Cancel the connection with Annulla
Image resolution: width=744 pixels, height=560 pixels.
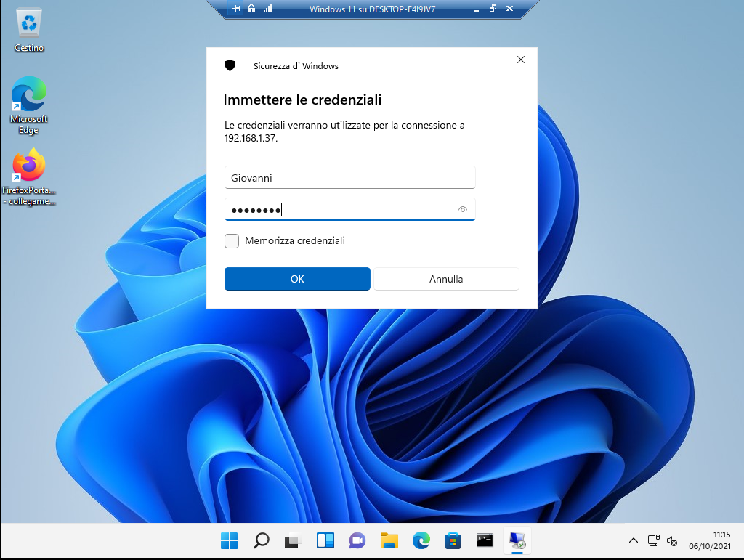click(x=446, y=278)
